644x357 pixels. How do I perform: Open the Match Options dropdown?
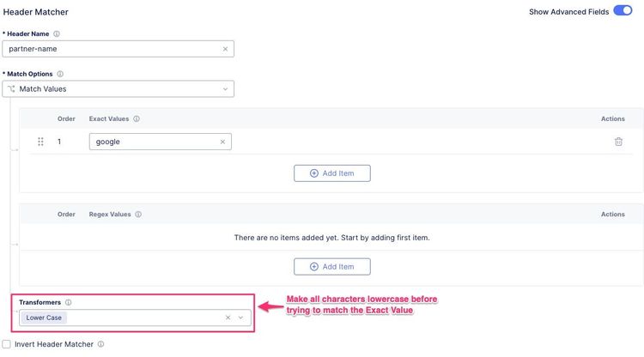pos(118,88)
